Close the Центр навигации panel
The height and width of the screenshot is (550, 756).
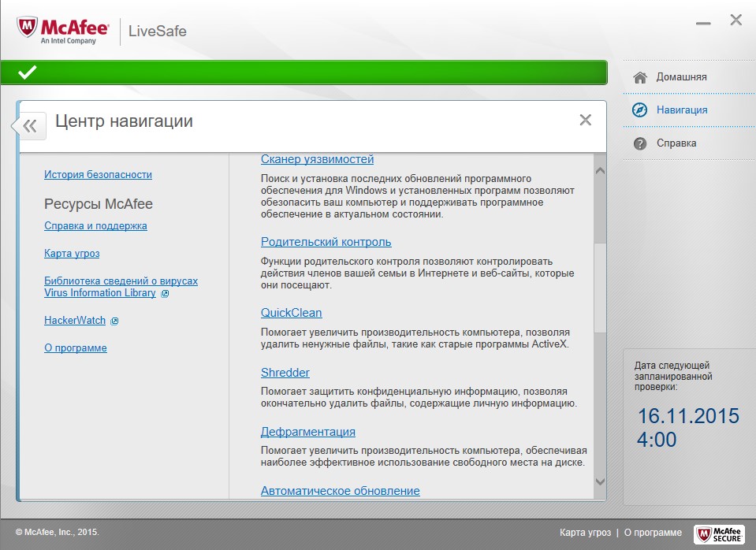585,120
